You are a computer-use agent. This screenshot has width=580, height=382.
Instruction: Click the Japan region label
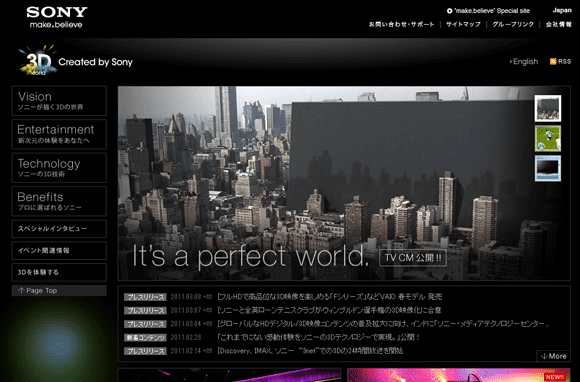pyautogui.click(x=562, y=10)
